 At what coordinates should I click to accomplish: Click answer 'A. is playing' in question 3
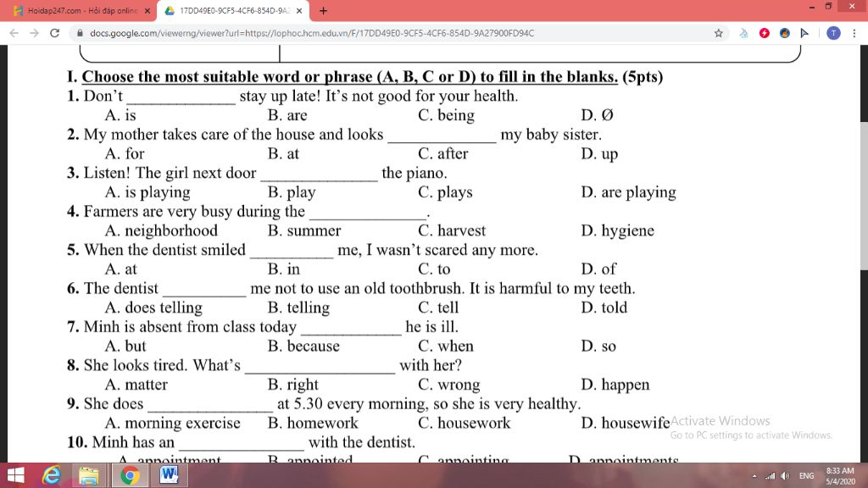click(x=147, y=192)
